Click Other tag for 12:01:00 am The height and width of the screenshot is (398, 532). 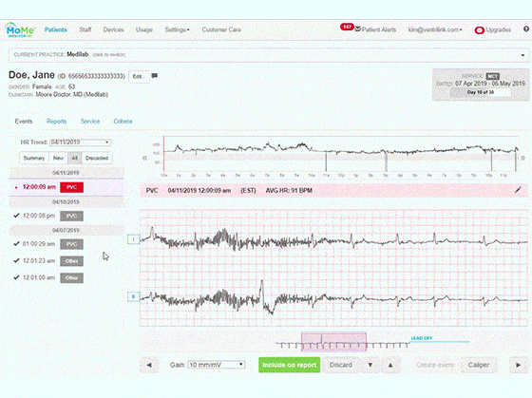(71, 278)
